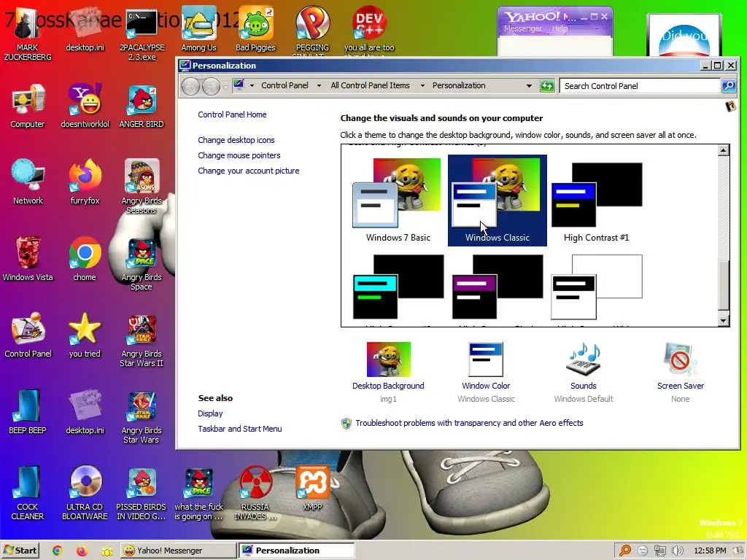
Task: Apply the High Contrast #1 theme
Action: (x=597, y=201)
